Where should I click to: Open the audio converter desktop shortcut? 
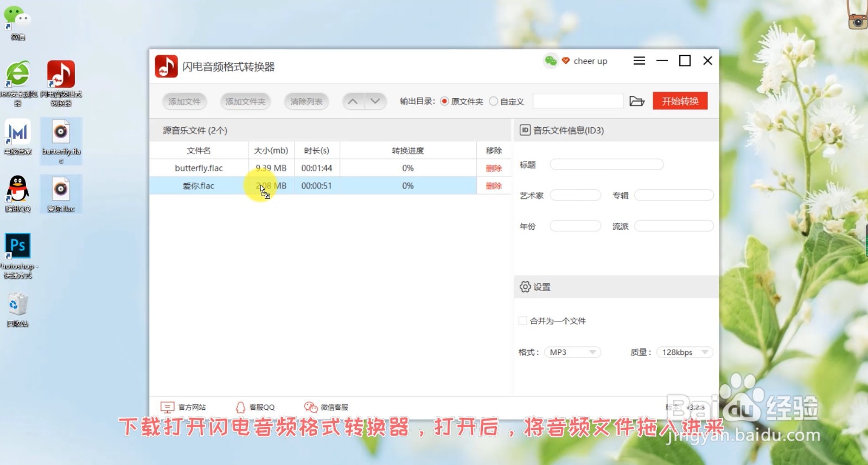pyautogui.click(x=61, y=83)
